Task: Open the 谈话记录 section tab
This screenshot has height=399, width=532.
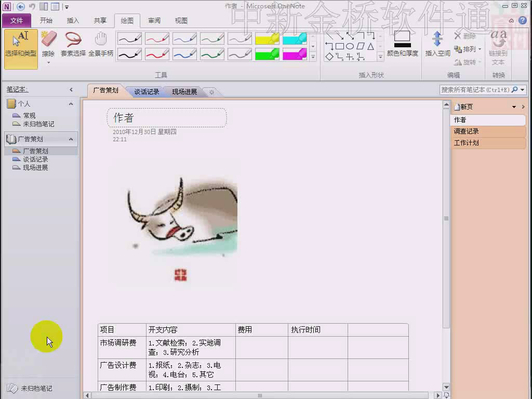Action: (147, 92)
